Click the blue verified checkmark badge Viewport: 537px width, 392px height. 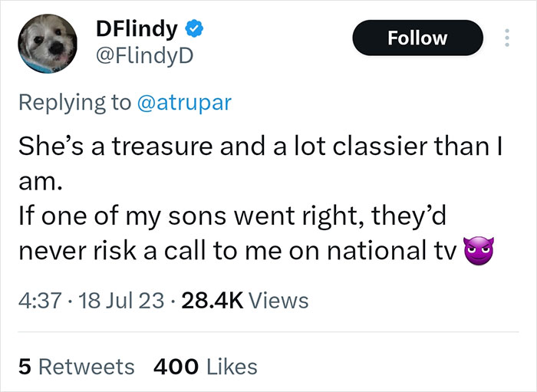pyautogui.click(x=197, y=30)
